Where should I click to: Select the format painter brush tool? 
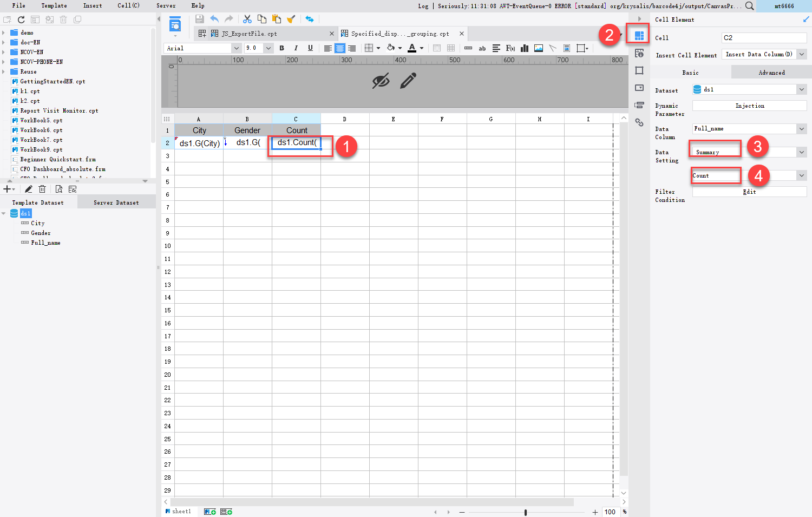click(291, 19)
